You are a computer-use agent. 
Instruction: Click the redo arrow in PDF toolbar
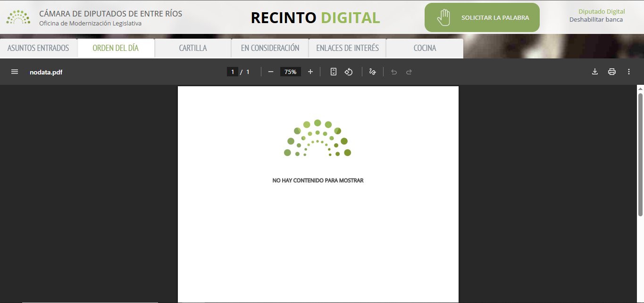pyautogui.click(x=409, y=72)
